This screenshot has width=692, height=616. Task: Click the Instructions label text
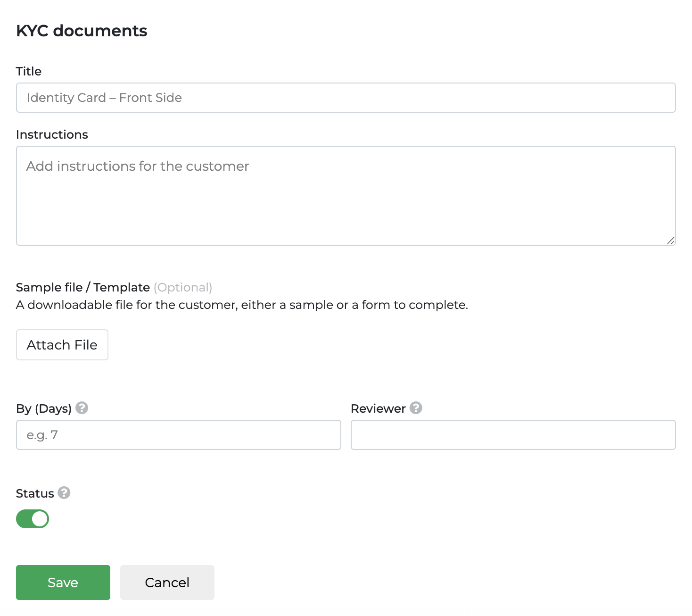52,134
